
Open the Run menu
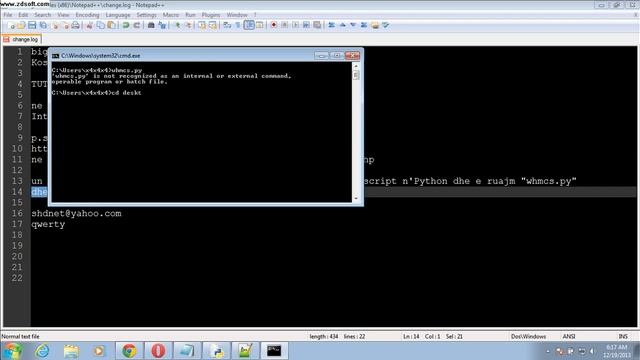point(190,15)
